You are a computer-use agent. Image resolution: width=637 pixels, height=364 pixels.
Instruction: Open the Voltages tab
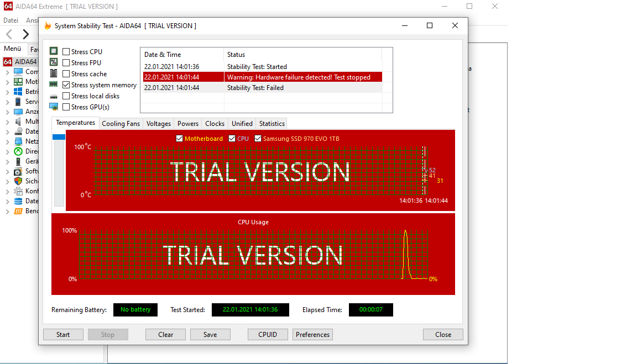pyautogui.click(x=159, y=123)
